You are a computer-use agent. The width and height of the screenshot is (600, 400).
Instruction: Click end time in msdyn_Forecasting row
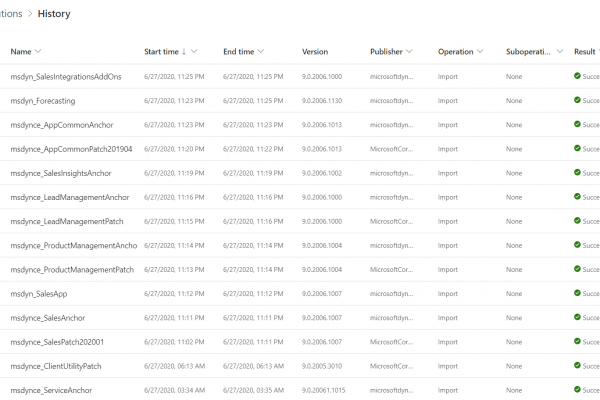253,101
